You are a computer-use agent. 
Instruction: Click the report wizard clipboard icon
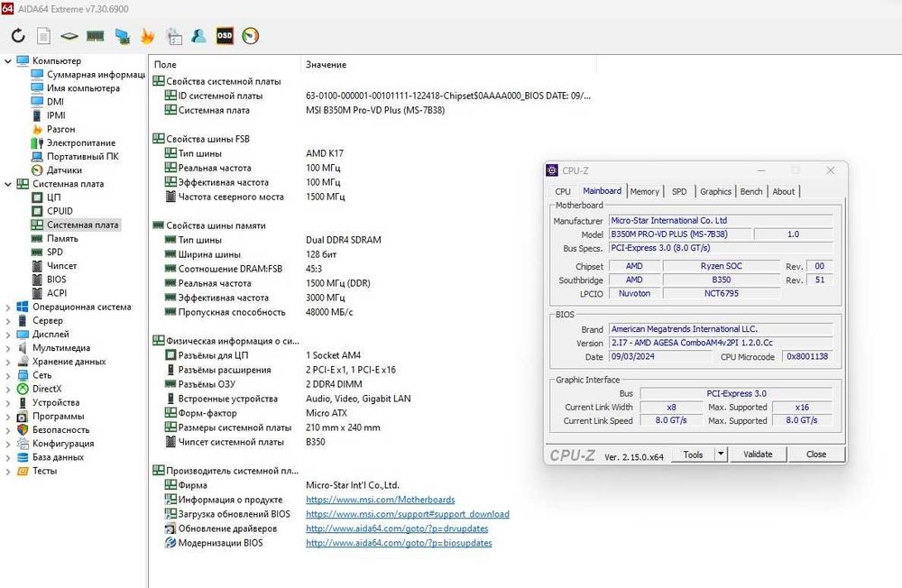click(x=173, y=36)
